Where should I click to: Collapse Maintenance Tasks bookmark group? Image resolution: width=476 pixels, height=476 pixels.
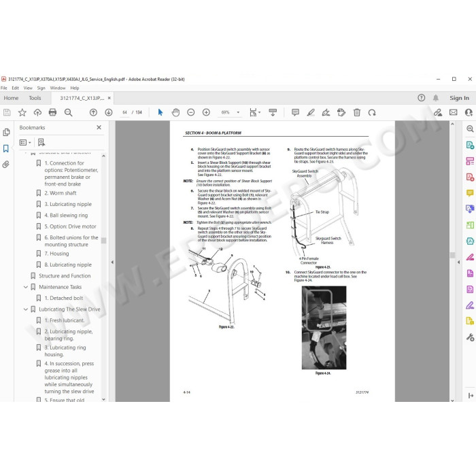coord(26,287)
